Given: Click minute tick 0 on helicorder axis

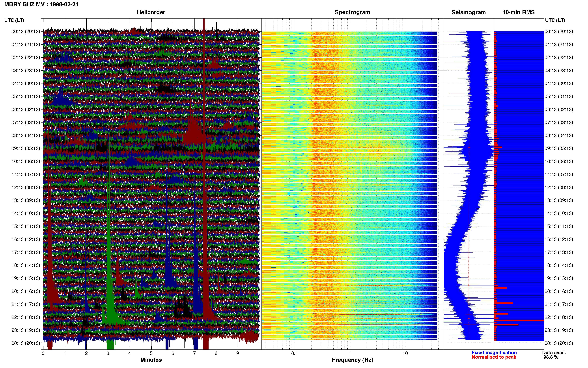Looking at the screenshot, I should 43,353.
